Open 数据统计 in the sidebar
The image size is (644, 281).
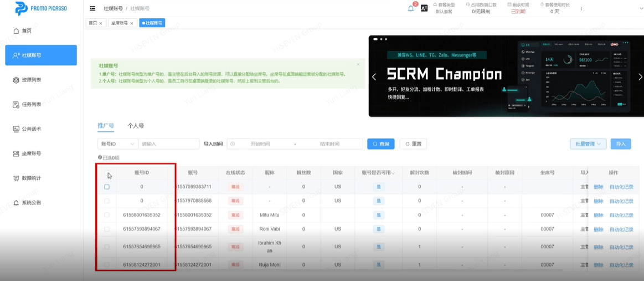[31, 178]
